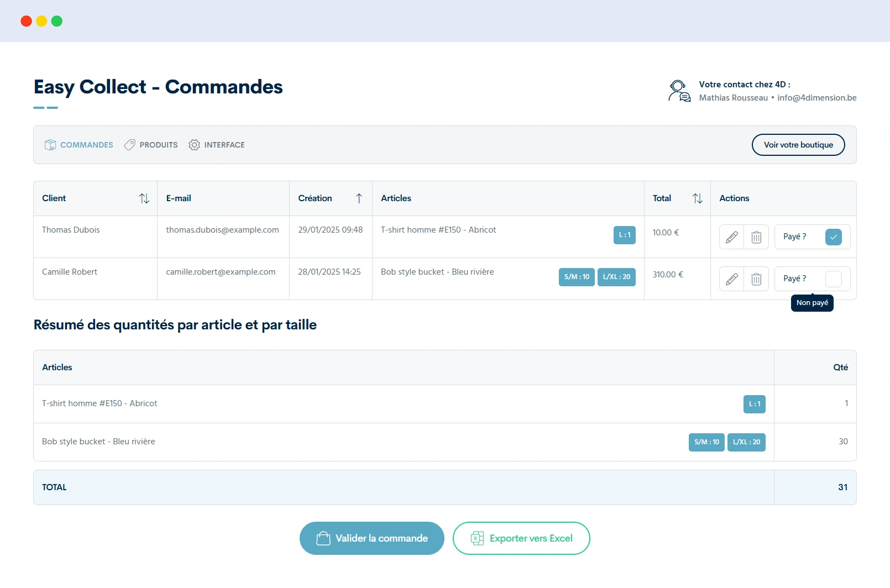Image resolution: width=890 pixels, height=588 pixels.
Task: Edit Thomas Dubois order with pencil icon
Action: pyautogui.click(x=731, y=237)
